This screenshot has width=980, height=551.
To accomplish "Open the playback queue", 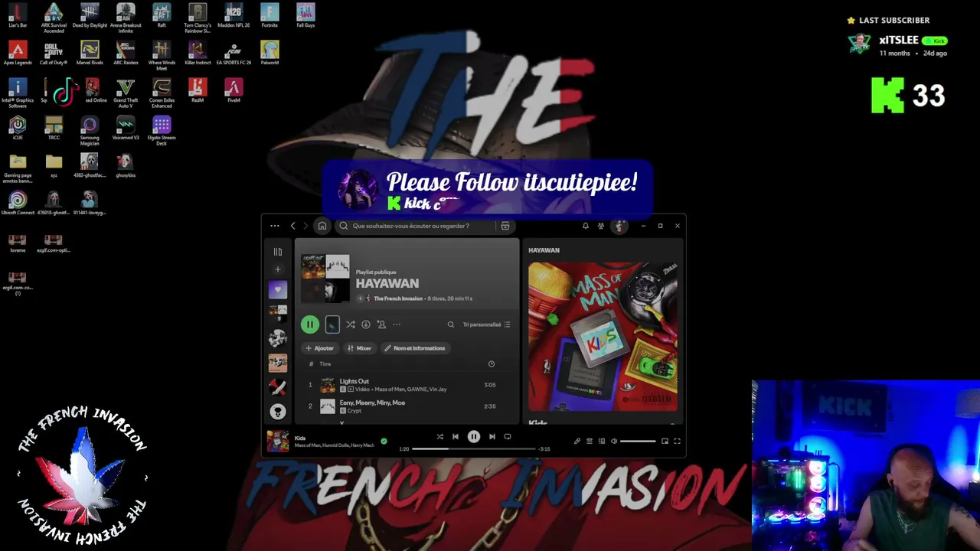I will [590, 441].
